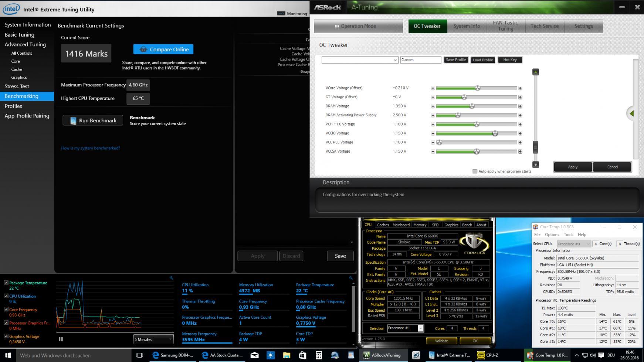The width and height of the screenshot is (644, 362).
Task: Click the Validate button in CPU-Z
Action: pyautogui.click(x=441, y=341)
